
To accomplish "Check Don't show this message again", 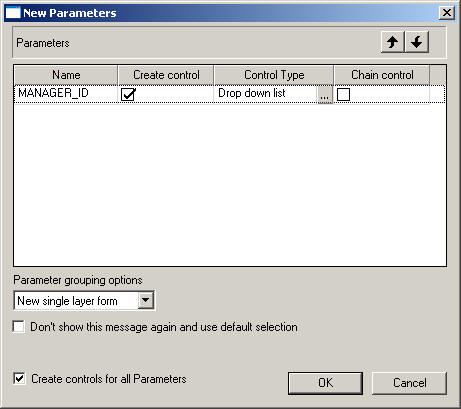I will [19, 326].
